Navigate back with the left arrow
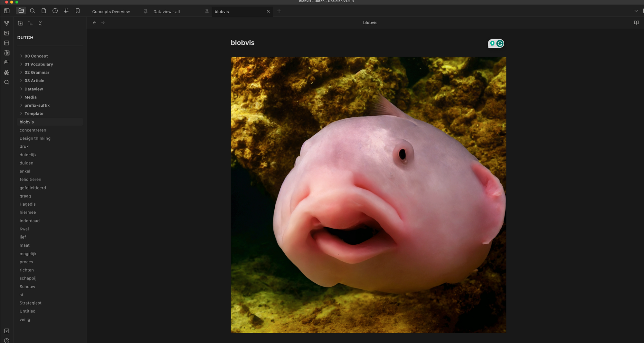 point(94,23)
